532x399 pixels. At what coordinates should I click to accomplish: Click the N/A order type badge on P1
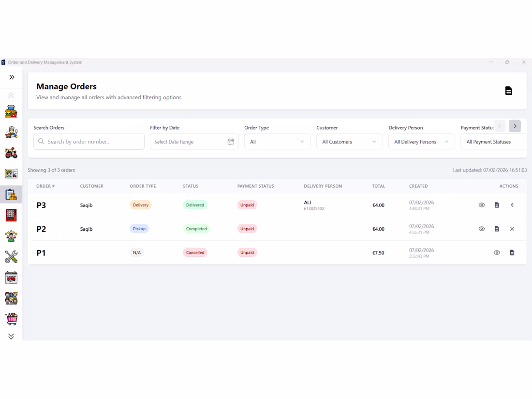(x=137, y=252)
